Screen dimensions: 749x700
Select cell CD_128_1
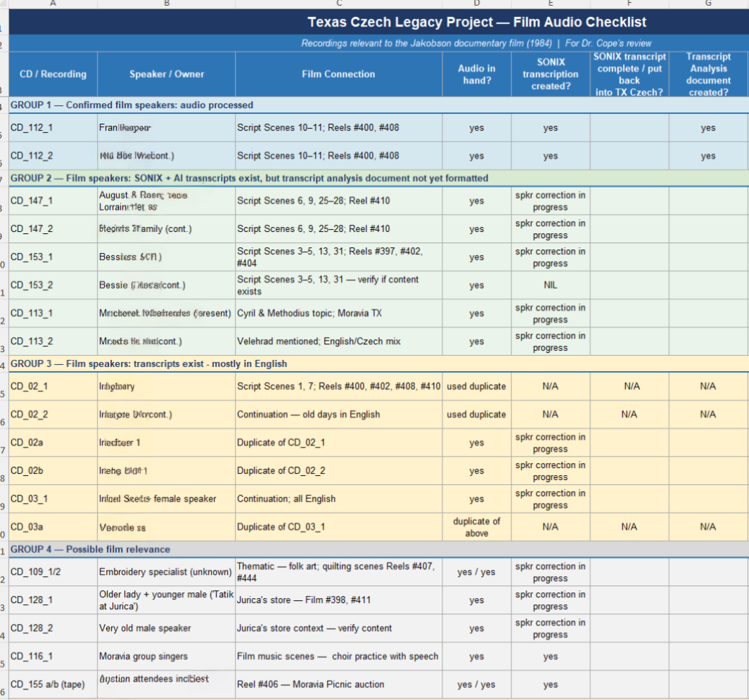tap(53, 600)
